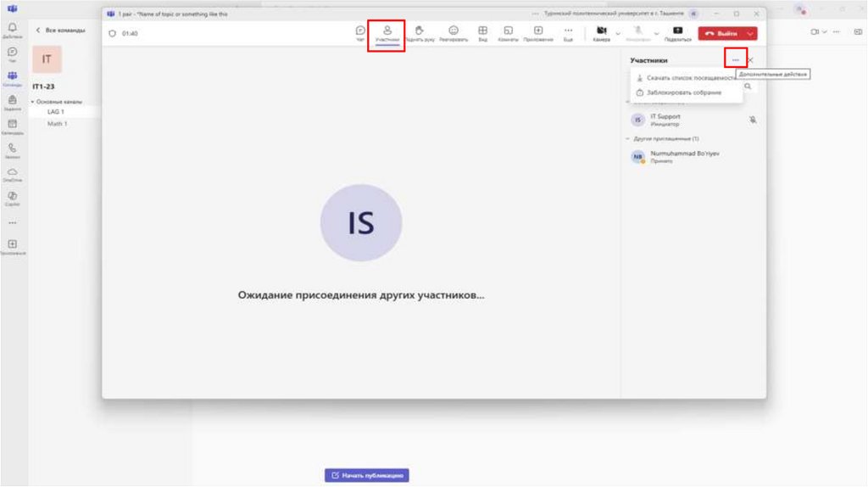Select 'Скачать список посещаемости' menu entry
This screenshot has width=868, height=487.
pyautogui.click(x=687, y=78)
